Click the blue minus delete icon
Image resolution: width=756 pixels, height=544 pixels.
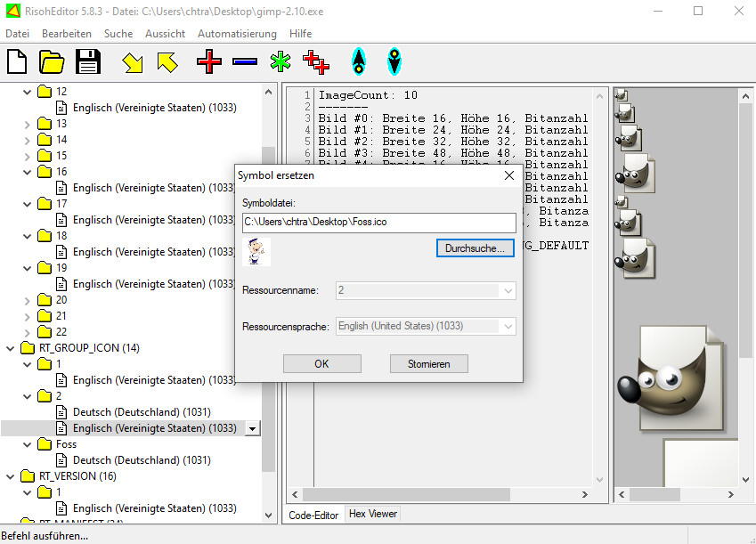pyautogui.click(x=245, y=61)
